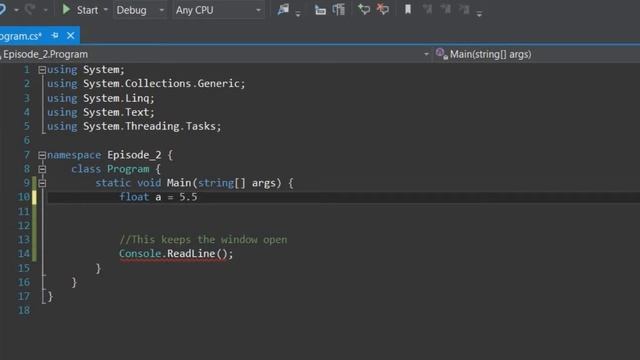Open the Main(string[] args) member dropdown
The height and width of the screenshot is (360, 640).
coord(536,54)
